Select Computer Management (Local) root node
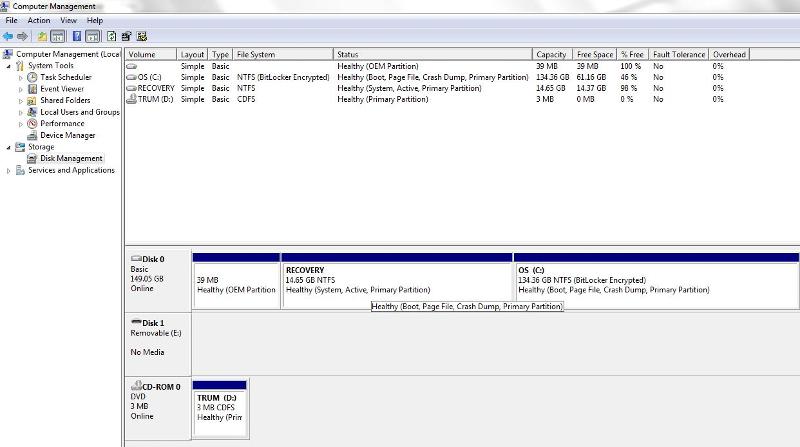 click(68, 54)
